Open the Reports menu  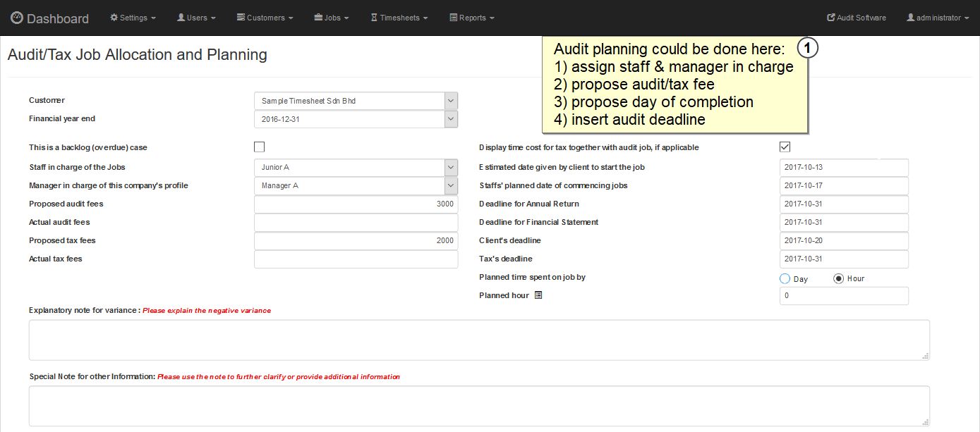click(472, 18)
